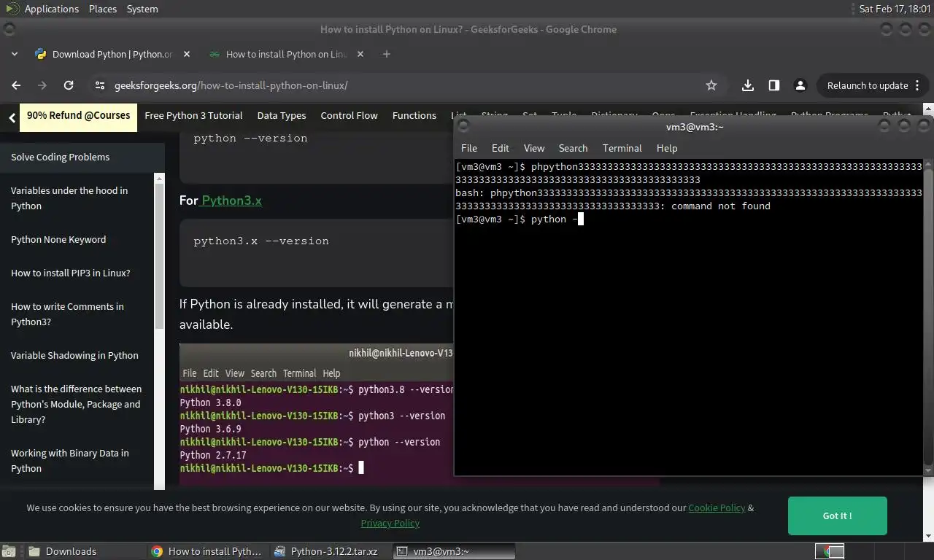Open Terminal menu in terminal window
Image resolution: width=934 pixels, height=560 pixels.
click(x=622, y=148)
